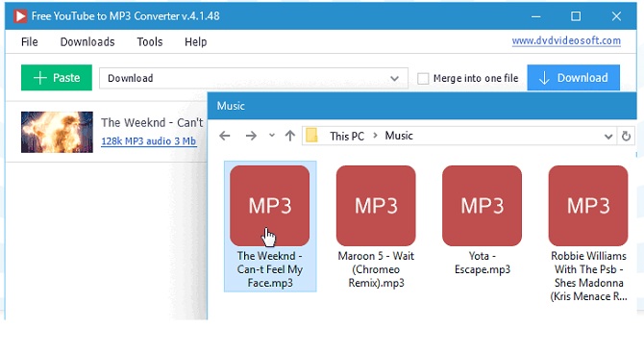Select The Weeknd video thumbnail

(x=57, y=132)
